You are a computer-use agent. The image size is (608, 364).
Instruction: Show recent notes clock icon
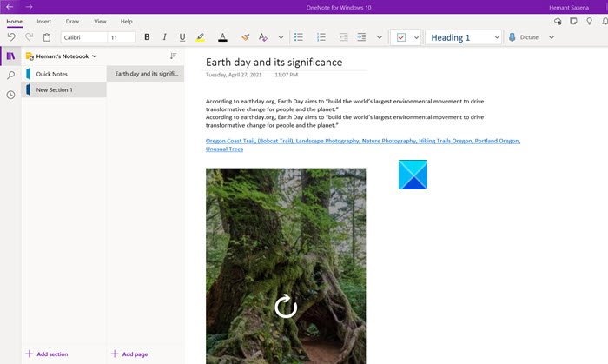coord(10,95)
